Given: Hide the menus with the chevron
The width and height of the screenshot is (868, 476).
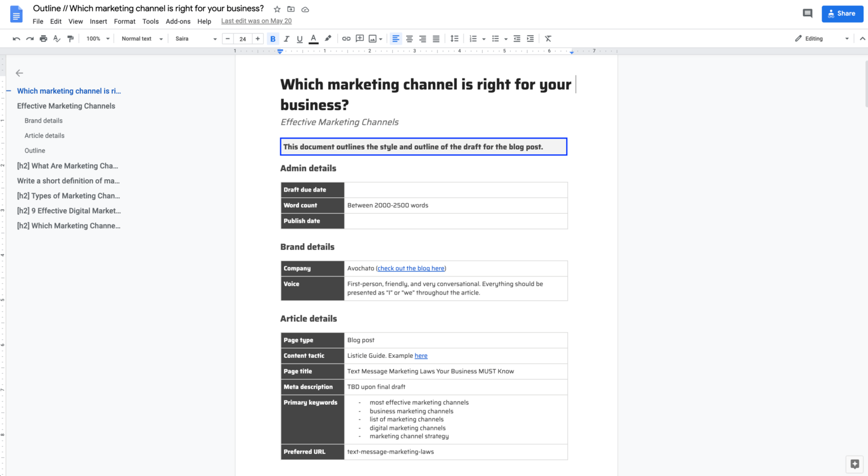Looking at the screenshot, I should 862,38.
